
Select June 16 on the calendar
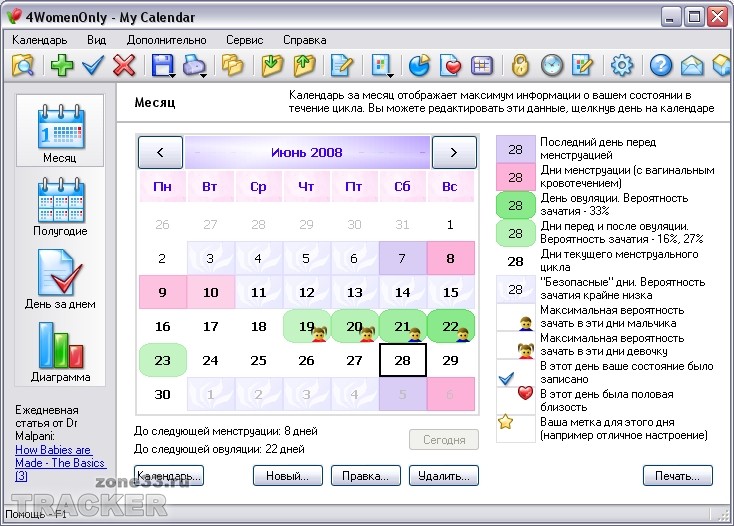point(162,326)
